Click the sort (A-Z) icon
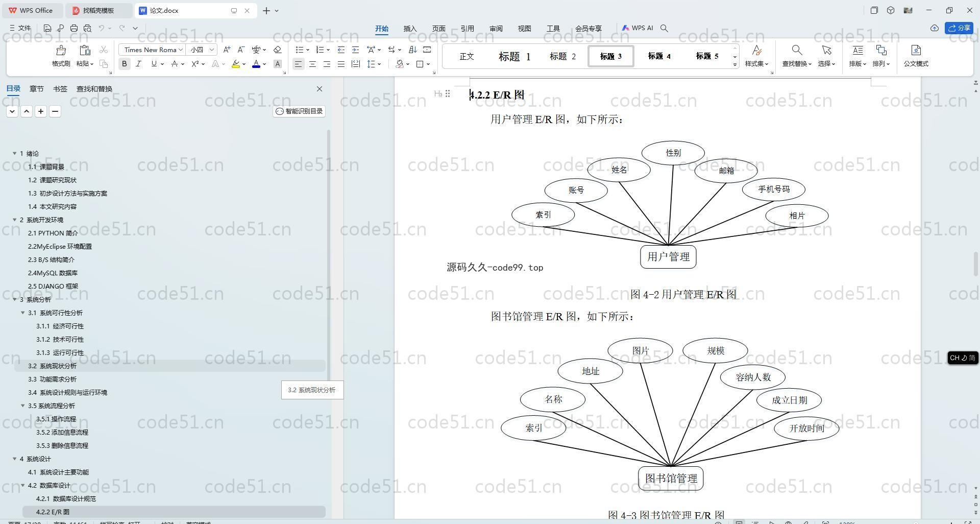Screen dimensions: 980x524 click(x=413, y=50)
